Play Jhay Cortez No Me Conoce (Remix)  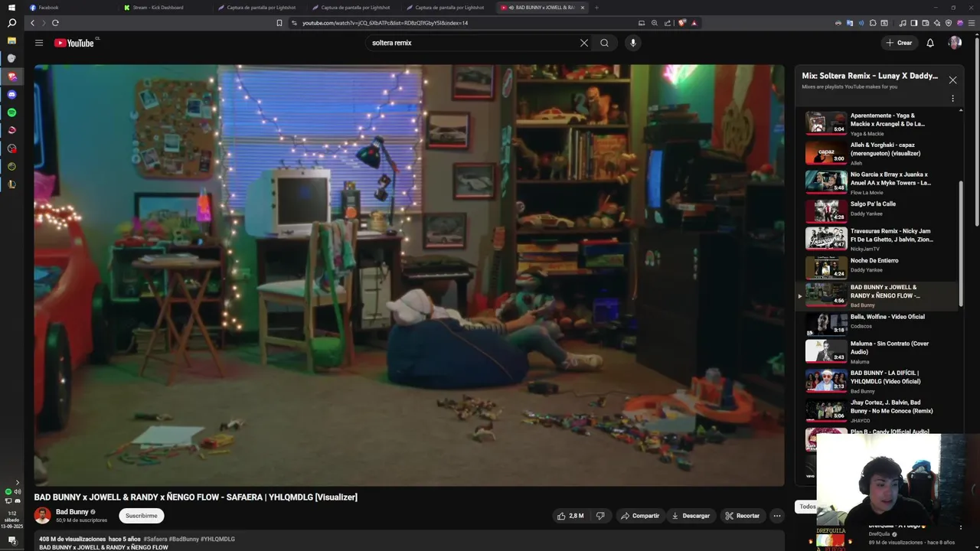point(880,410)
